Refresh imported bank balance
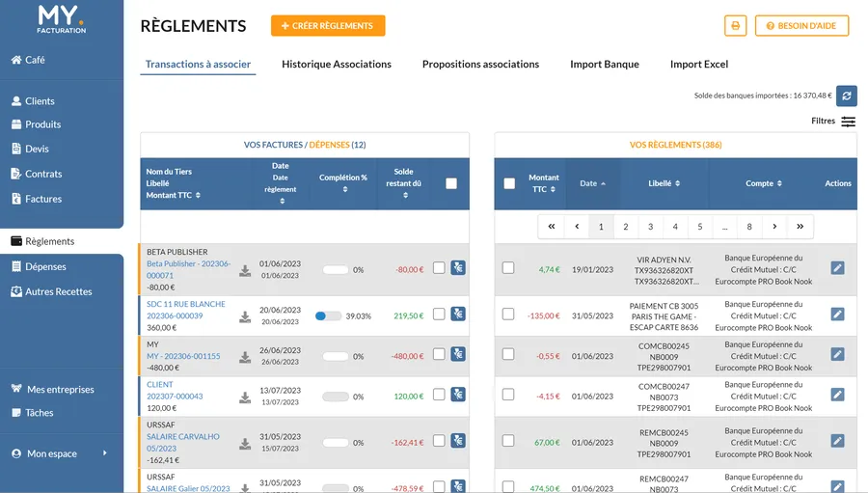Image resolution: width=868 pixels, height=493 pixels. pos(846,96)
